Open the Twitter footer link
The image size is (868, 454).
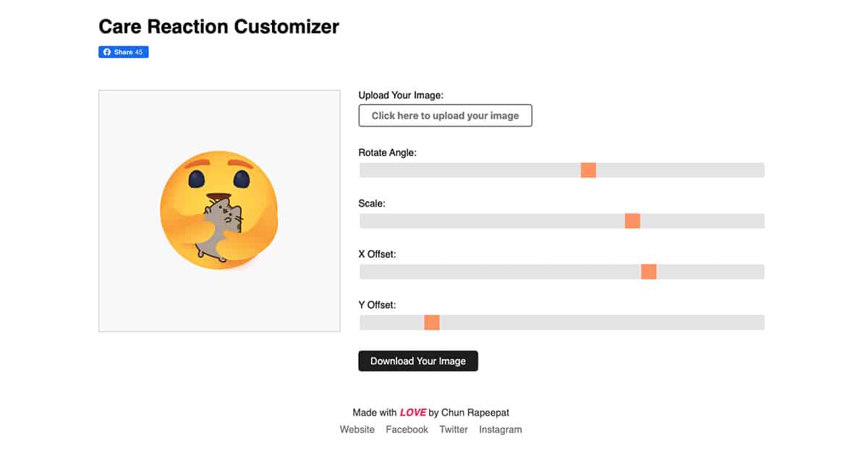pyautogui.click(x=454, y=429)
